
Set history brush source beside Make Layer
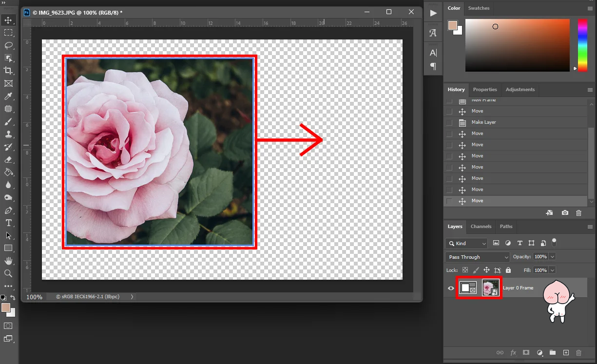tap(449, 122)
